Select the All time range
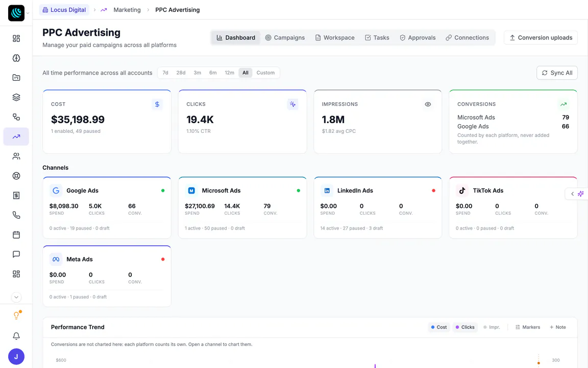Screen dimensions: 588x368 [245, 73]
